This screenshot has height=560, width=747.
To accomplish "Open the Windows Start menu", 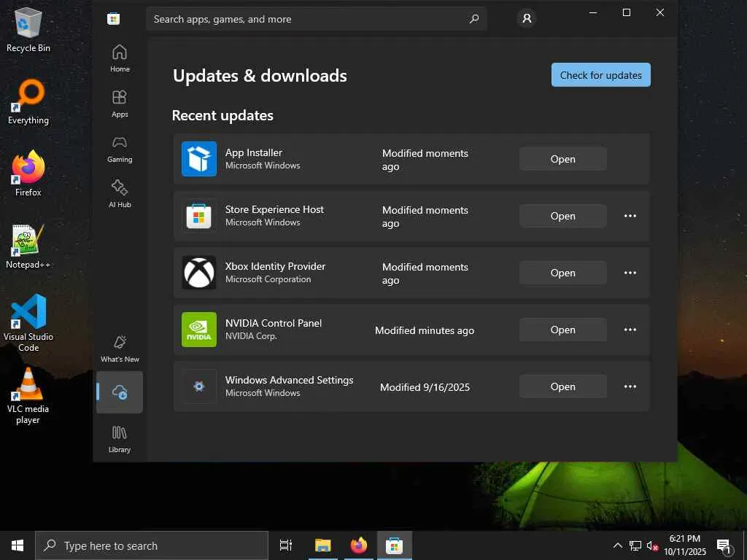I will point(18,545).
